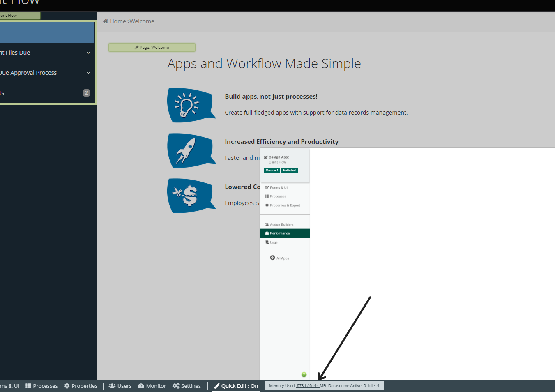
Task: Click the scissors and dollar icon
Action: point(191,196)
